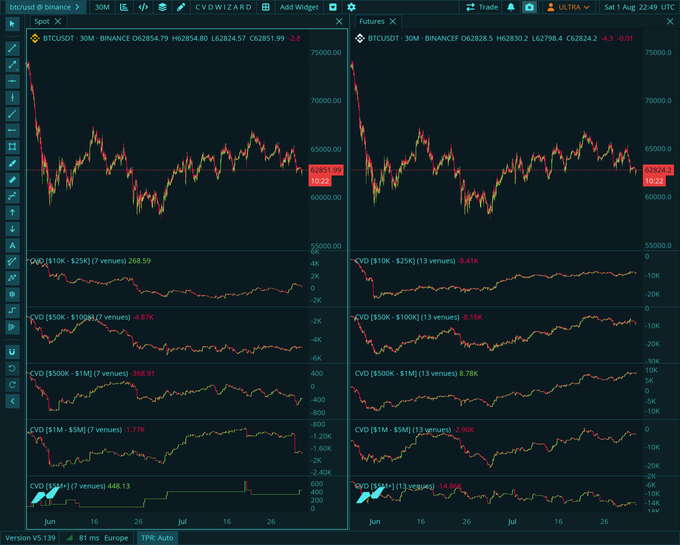
Task: Change the 30M timeframe
Action: 102,7
